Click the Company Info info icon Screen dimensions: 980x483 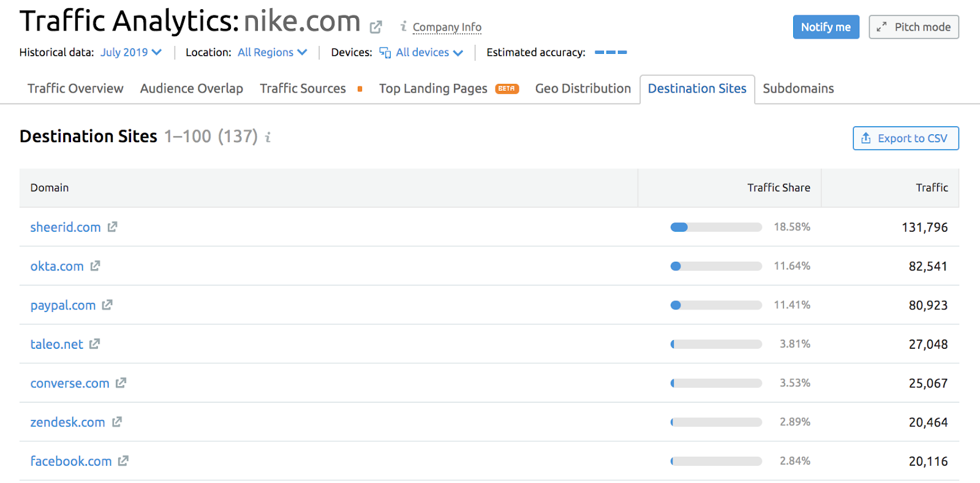(404, 26)
